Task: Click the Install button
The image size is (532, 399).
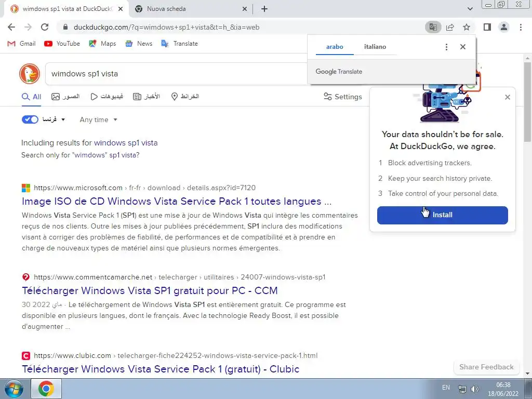Action: [443, 215]
